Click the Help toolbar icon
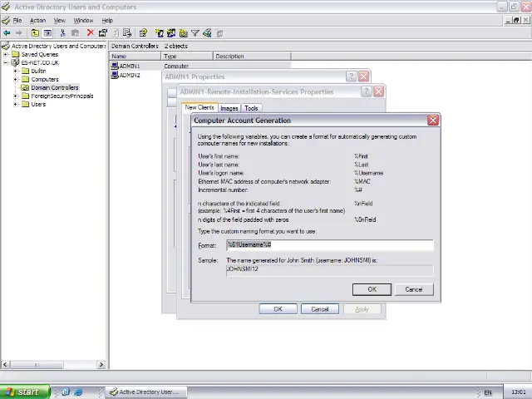 point(143,33)
